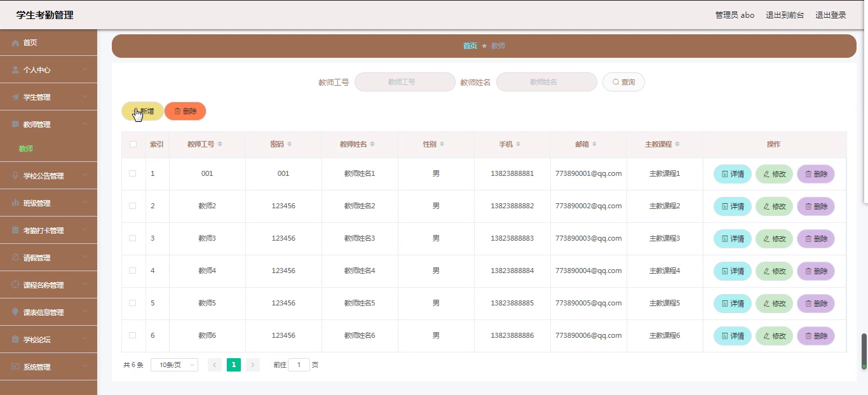Click 退出登录 to log out

(831, 15)
